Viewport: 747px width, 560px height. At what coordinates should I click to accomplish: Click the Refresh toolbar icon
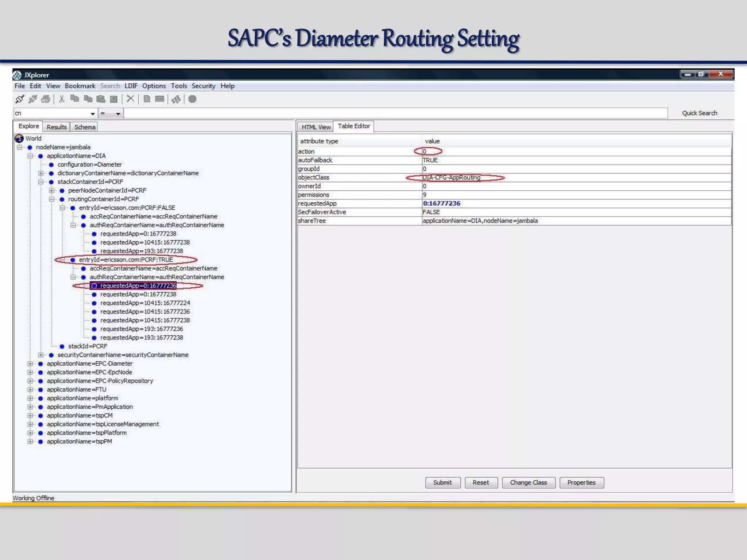pos(176,99)
